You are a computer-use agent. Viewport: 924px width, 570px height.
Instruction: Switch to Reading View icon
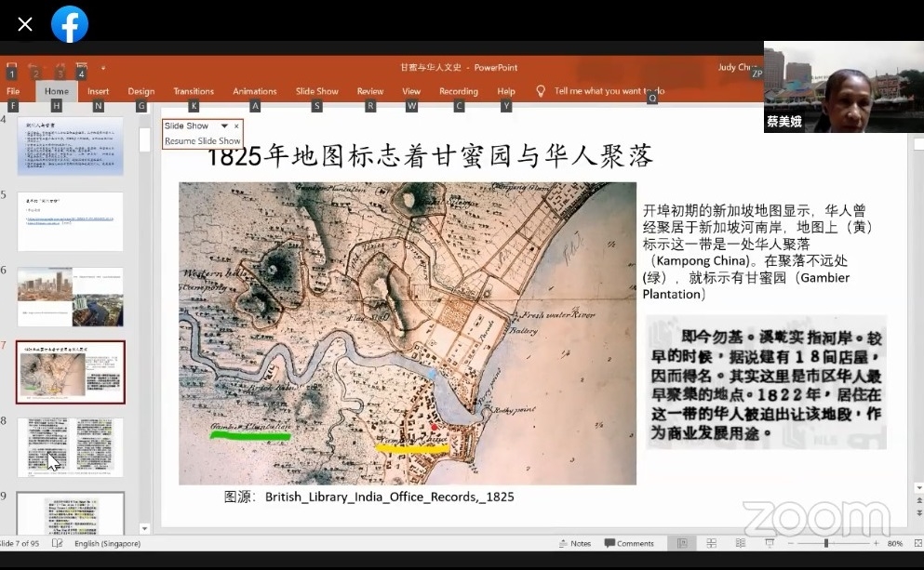[x=740, y=543]
